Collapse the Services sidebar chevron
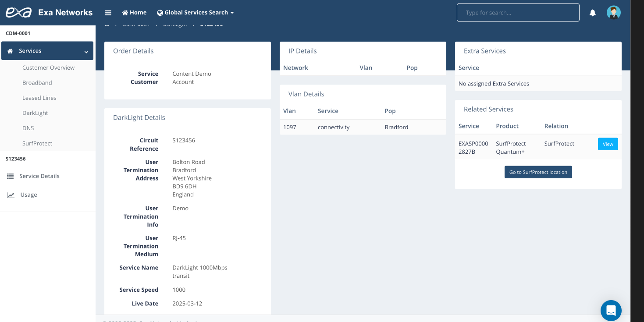This screenshot has height=322, width=644. click(x=86, y=52)
